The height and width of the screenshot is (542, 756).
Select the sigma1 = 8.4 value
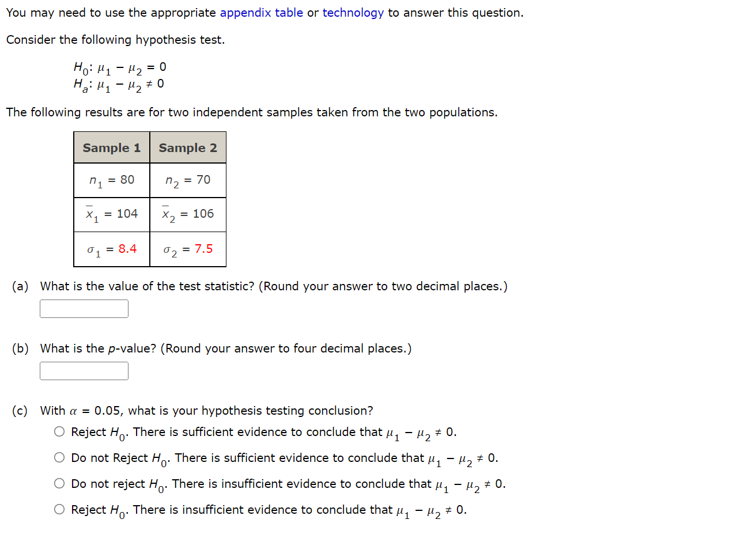click(x=111, y=249)
